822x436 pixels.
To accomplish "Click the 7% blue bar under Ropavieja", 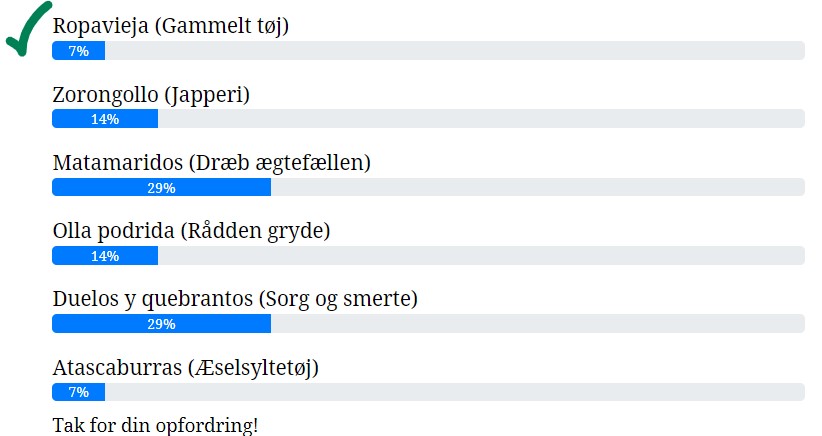I will (78, 51).
